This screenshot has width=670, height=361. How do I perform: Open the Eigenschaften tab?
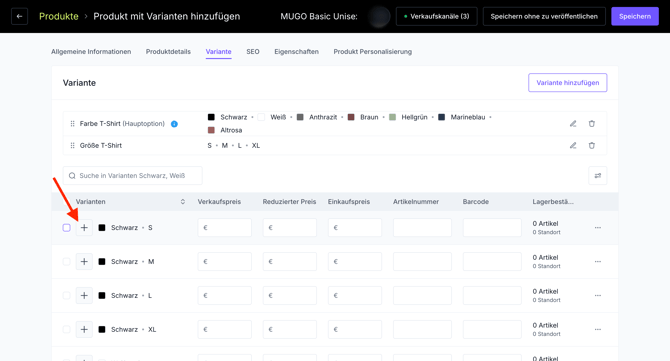297,52
